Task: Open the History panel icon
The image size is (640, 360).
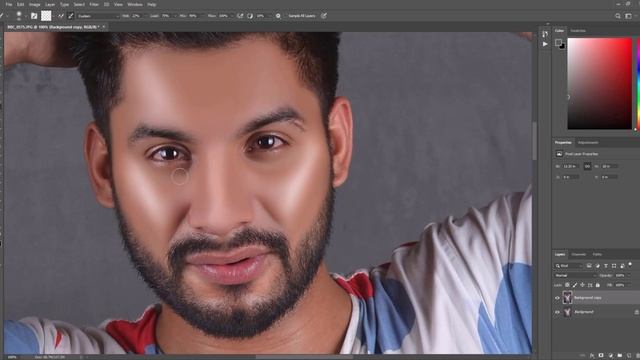Action: (x=545, y=34)
